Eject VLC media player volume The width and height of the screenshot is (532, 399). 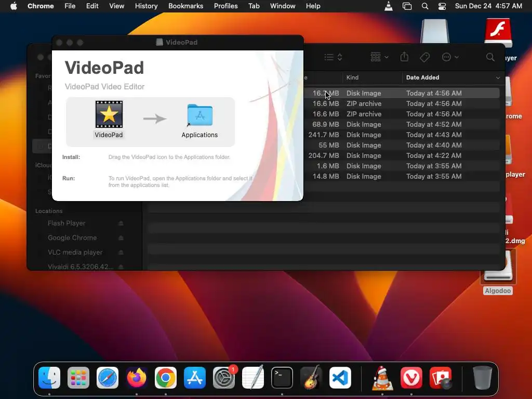[121, 252]
